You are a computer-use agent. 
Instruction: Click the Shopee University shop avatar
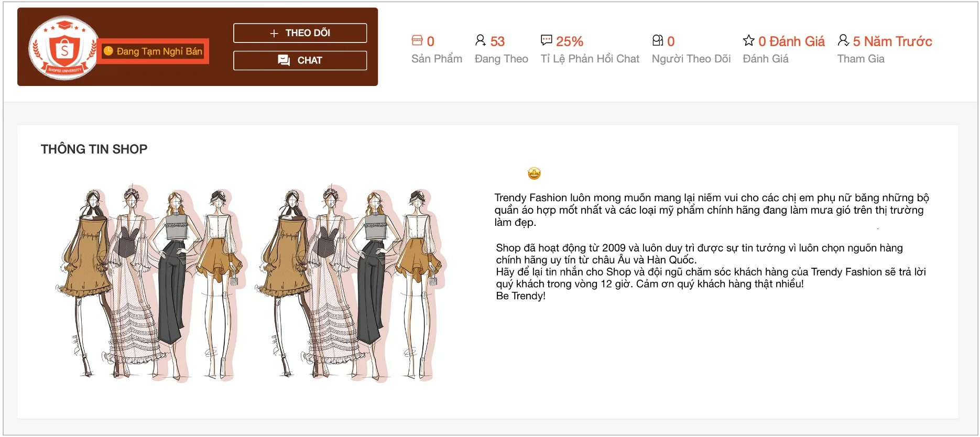(x=63, y=48)
